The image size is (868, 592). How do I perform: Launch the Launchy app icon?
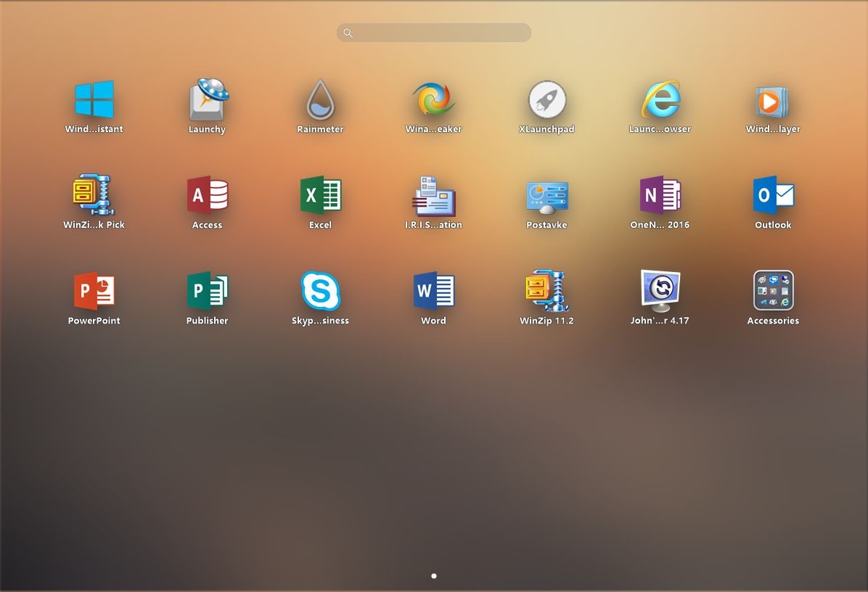coord(208,99)
